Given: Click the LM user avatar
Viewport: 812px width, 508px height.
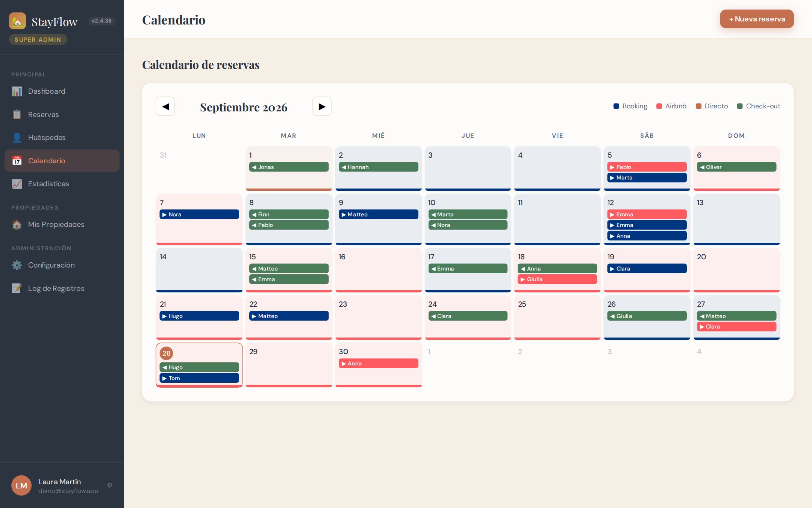Looking at the screenshot, I should [21, 485].
